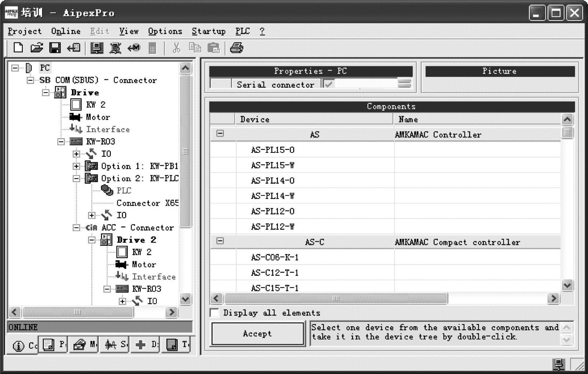This screenshot has height=374, width=588.
Task: Click the Option 2: KW-PLC card icon
Action: [x=91, y=179]
